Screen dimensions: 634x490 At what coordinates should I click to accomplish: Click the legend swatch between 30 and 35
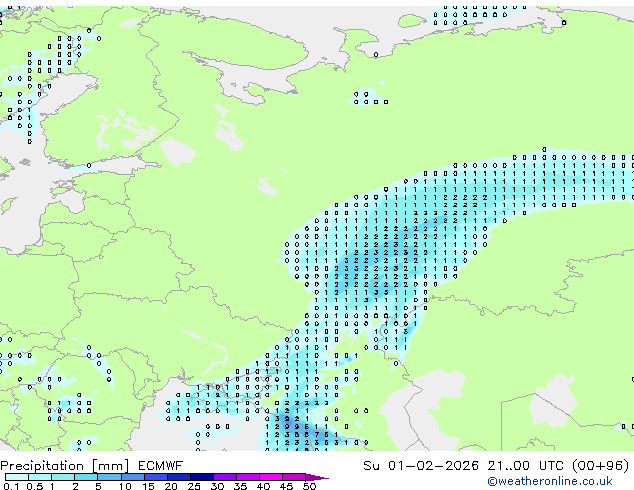(225, 477)
